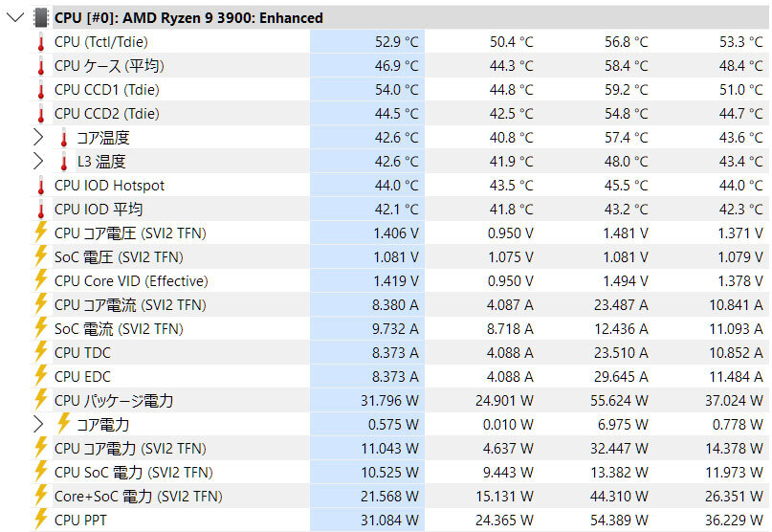
Task: Select the CPU CCD1 (Tdie) sensor label
Action: (x=107, y=90)
